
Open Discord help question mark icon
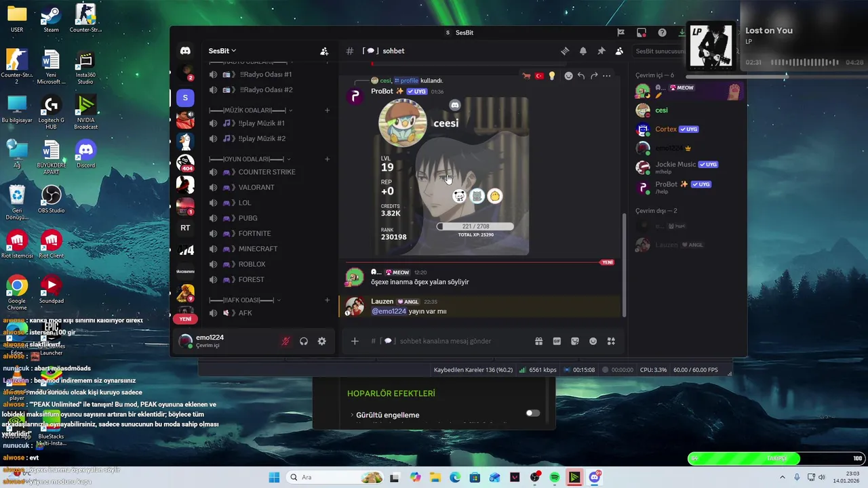(663, 33)
